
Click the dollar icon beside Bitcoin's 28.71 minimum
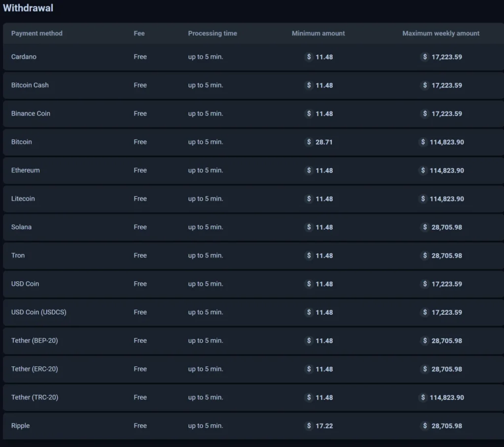coord(309,142)
